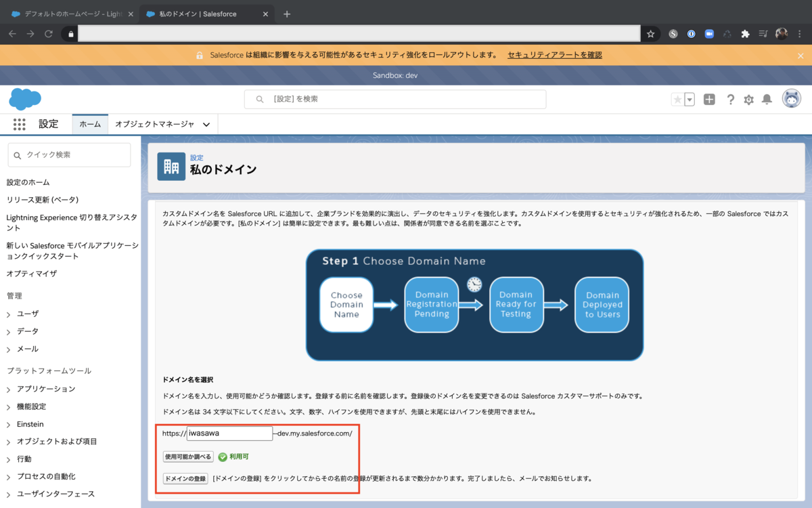Click the Sandbox: dev header text

click(x=395, y=75)
